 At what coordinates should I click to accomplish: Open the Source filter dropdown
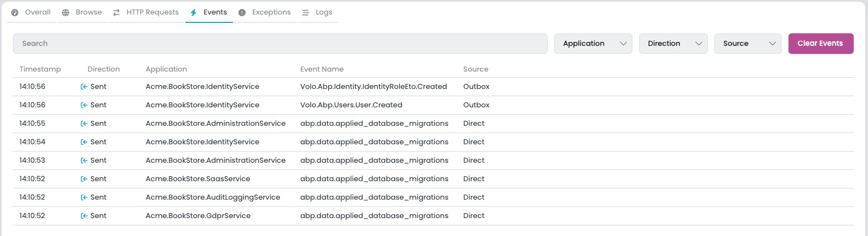747,44
